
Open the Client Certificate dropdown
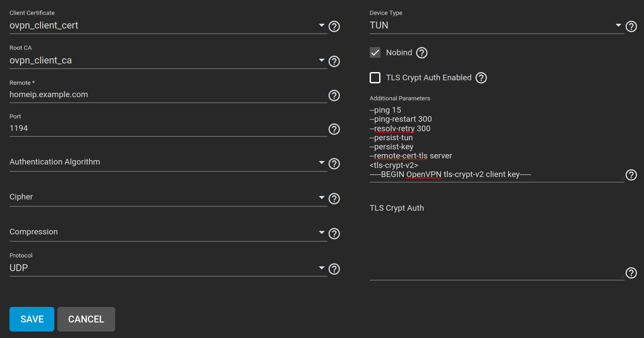(321, 26)
